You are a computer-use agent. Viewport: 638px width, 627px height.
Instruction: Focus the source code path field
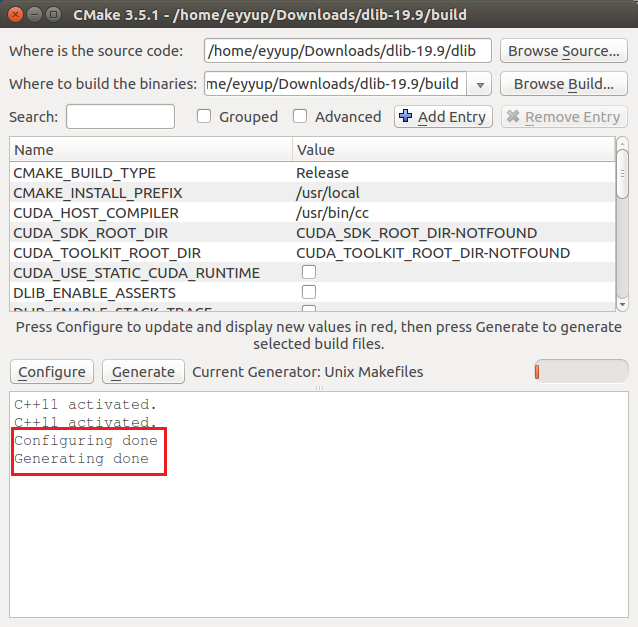[348, 51]
